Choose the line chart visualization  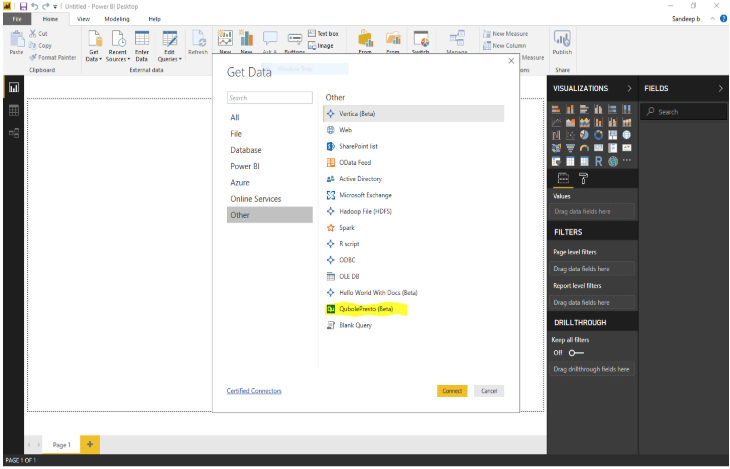click(x=556, y=122)
